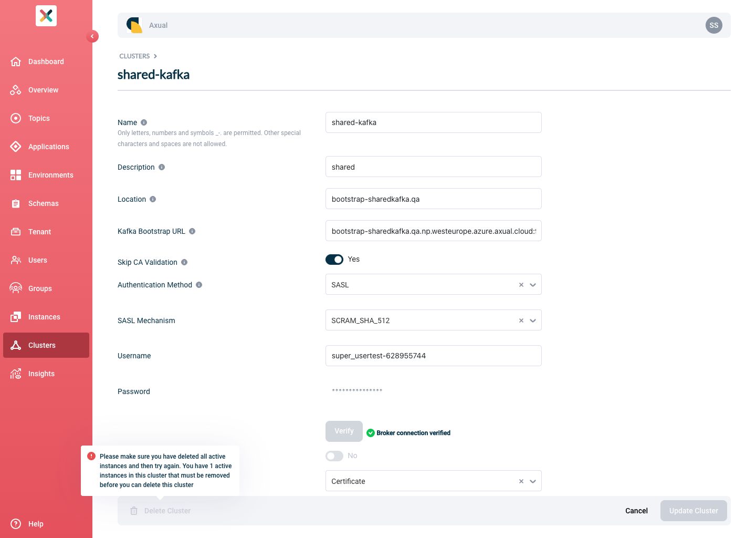Image resolution: width=756 pixels, height=538 pixels.
Task: Click the masked Password field
Action: (434, 391)
